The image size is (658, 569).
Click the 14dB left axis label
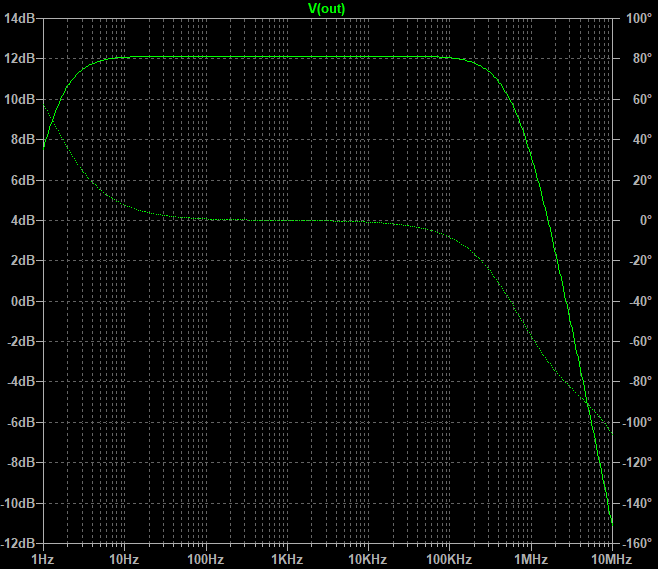click(x=19, y=18)
